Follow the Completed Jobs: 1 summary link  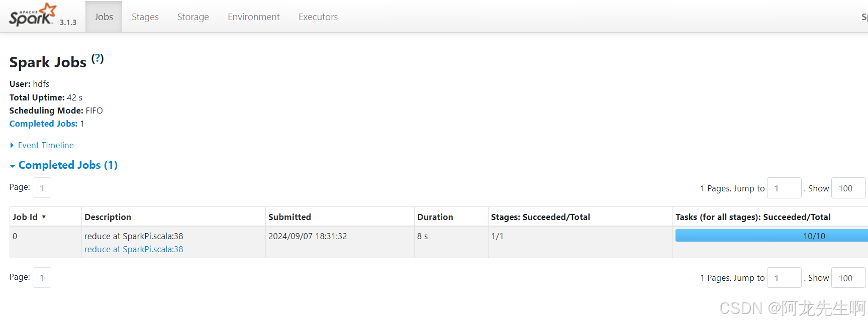point(46,124)
